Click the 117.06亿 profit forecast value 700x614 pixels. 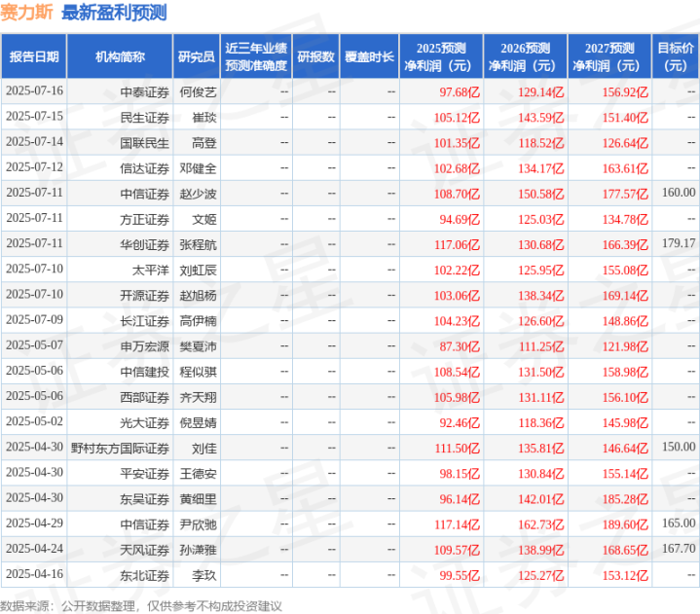pos(458,245)
